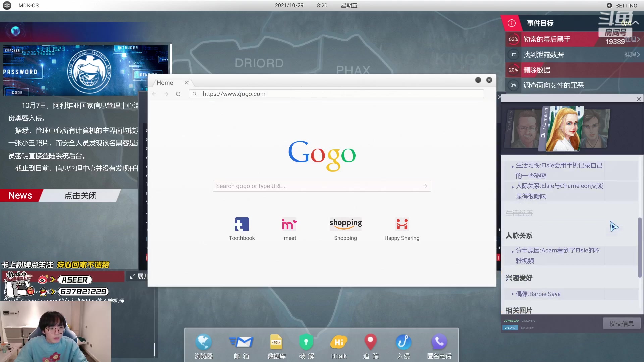Open the Toothbook shortcut
644x362 pixels.
tap(241, 225)
